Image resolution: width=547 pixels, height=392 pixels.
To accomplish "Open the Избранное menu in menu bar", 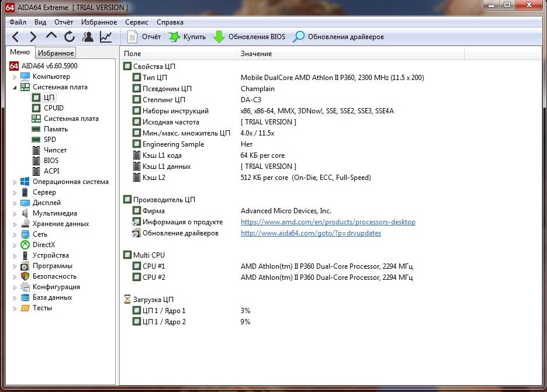I will (99, 22).
